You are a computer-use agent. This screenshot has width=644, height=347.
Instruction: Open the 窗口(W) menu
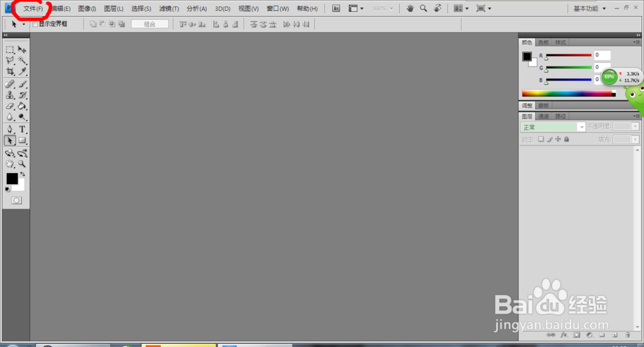278,8
